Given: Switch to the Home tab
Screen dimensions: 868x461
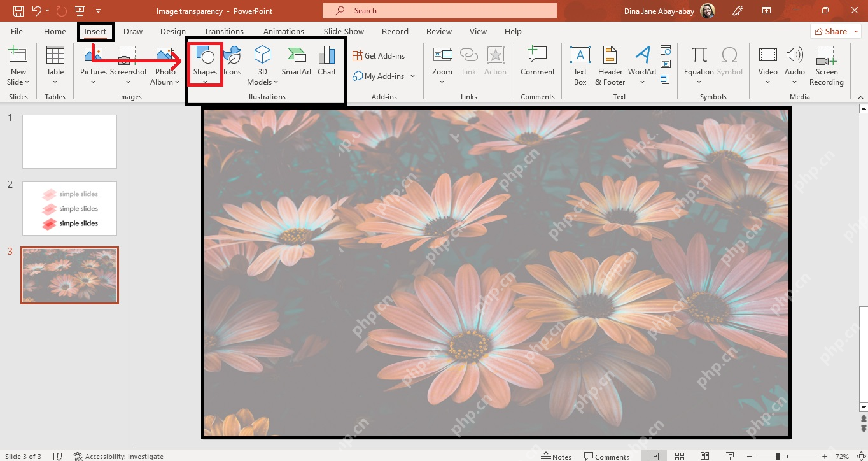Looking at the screenshot, I should 55,31.
